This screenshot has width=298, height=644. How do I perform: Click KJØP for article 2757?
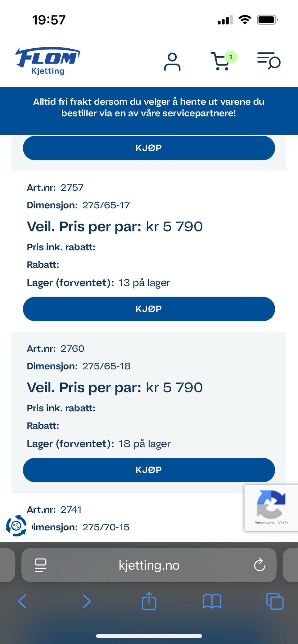pos(149,309)
